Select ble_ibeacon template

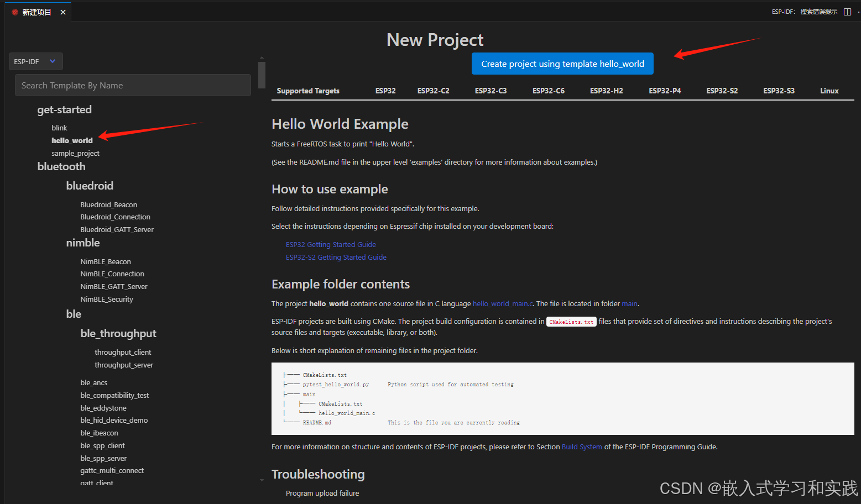pyautogui.click(x=99, y=433)
